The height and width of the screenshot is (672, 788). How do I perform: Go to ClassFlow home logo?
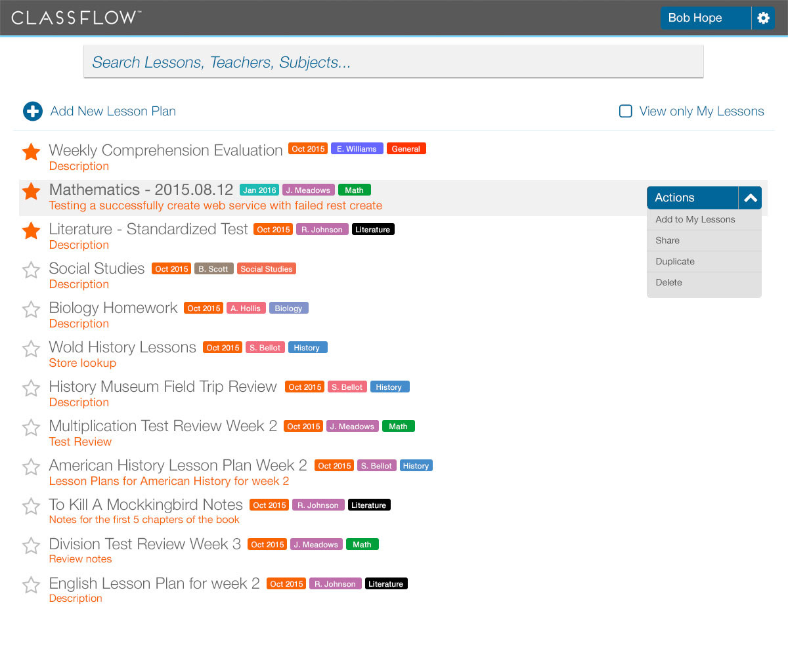click(x=76, y=18)
